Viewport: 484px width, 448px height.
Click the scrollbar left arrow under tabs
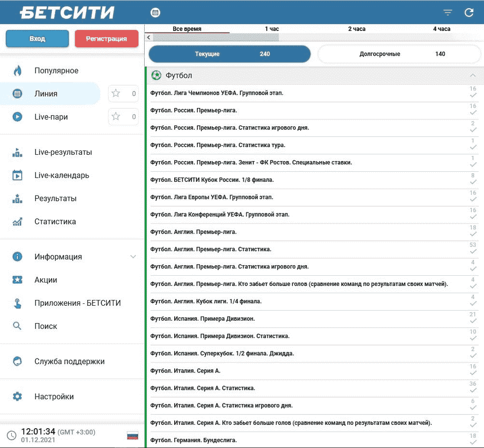pyautogui.click(x=149, y=37)
